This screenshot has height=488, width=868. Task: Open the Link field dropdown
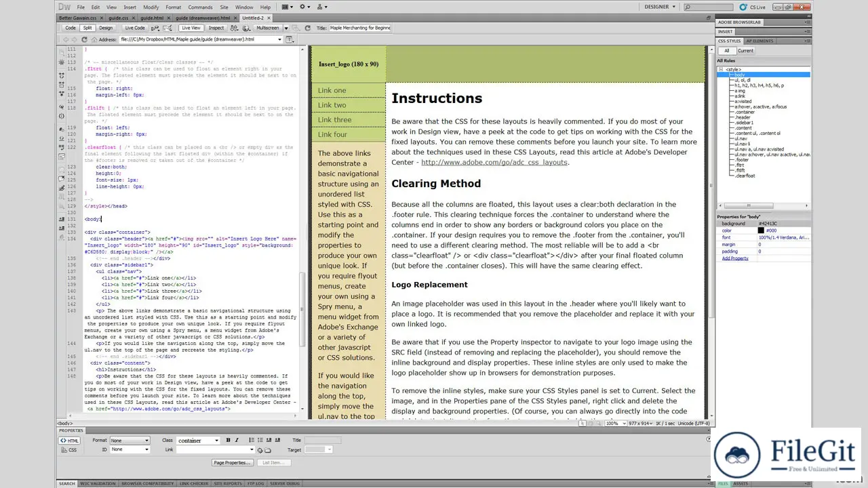coord(252,449)
